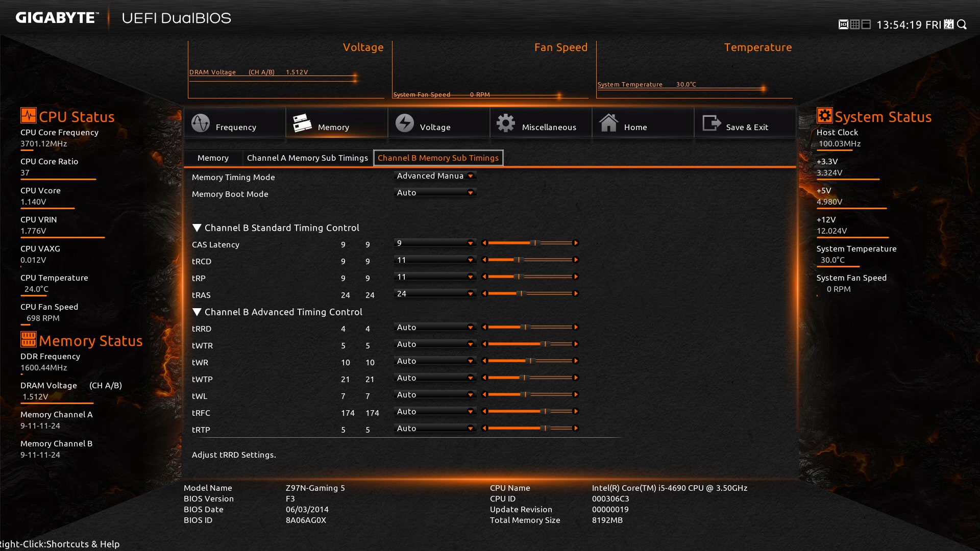Open tRRD Auto dropdown
980x551 pixels.
[435, 327]
